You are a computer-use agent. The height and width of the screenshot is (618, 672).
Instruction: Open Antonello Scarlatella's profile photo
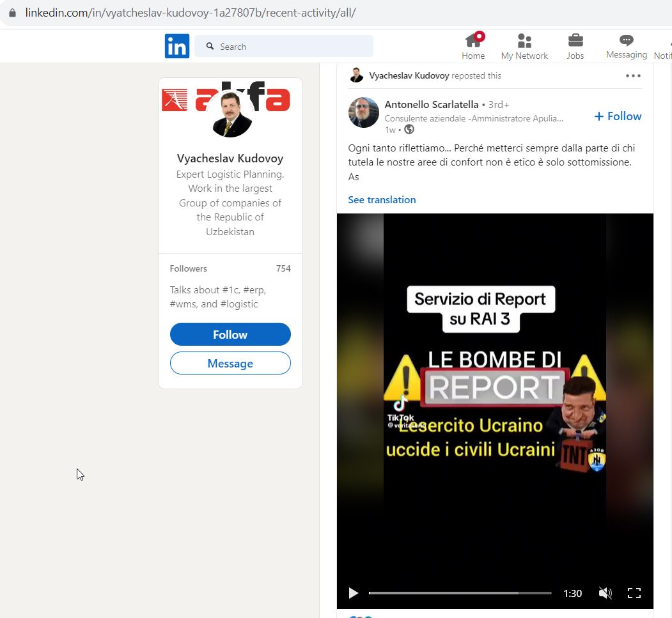[363, 112]
